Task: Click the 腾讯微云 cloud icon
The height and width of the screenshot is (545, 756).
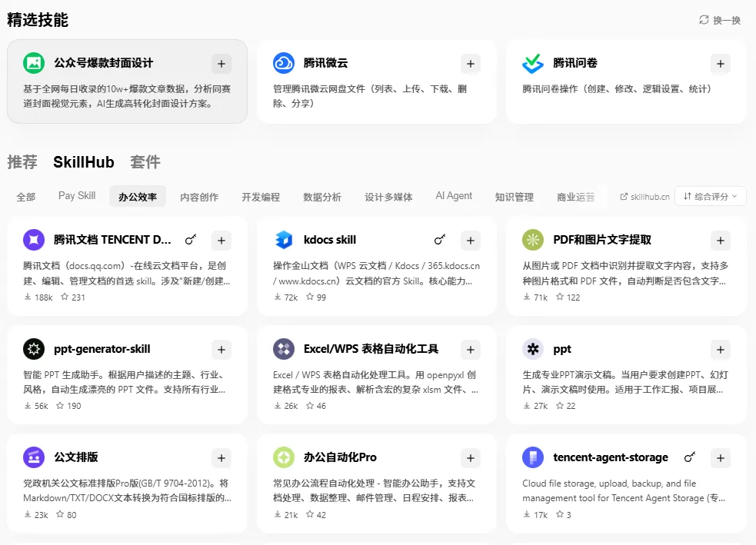Action: pyautogui.click(x=284, y=63)
